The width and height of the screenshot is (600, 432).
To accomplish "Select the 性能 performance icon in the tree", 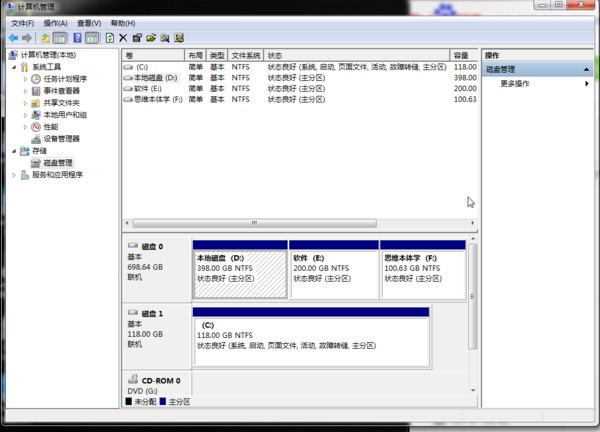I will point(36,127).
